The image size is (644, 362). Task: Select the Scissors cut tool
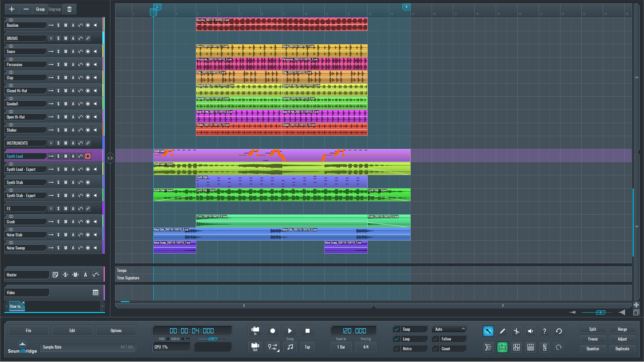pos(516,331)
